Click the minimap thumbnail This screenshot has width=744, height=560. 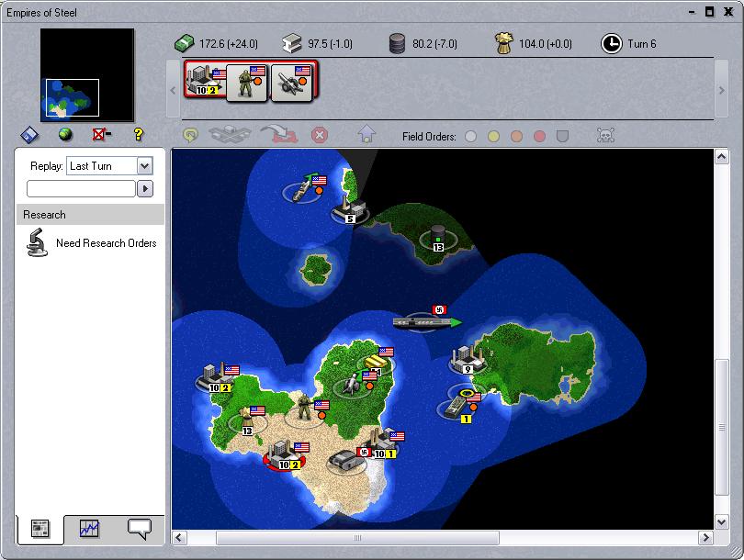pyautogui.click(x=87, y=73)
